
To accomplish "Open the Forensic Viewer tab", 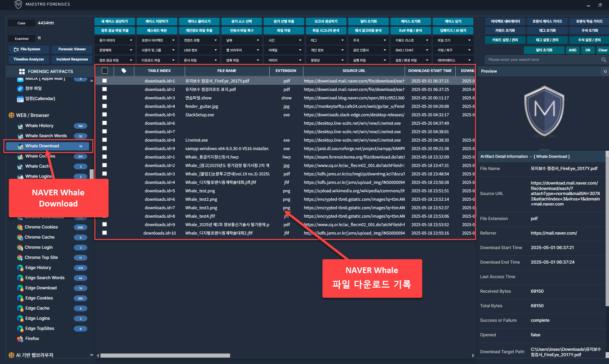I will coord(72,49).
